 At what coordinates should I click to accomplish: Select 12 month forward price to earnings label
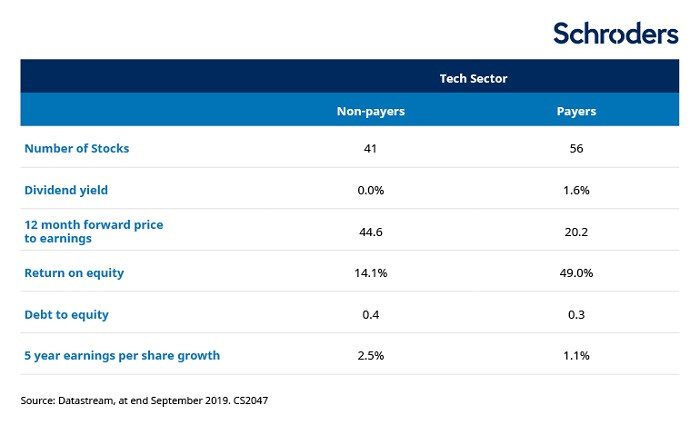coord(93,232)
